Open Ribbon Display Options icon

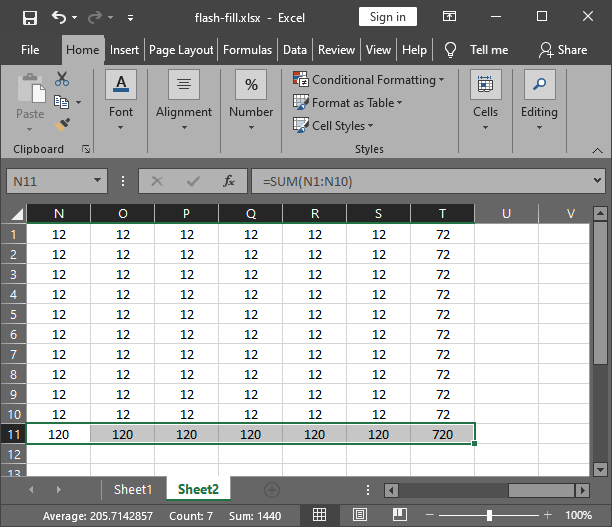tap(449, 16)
